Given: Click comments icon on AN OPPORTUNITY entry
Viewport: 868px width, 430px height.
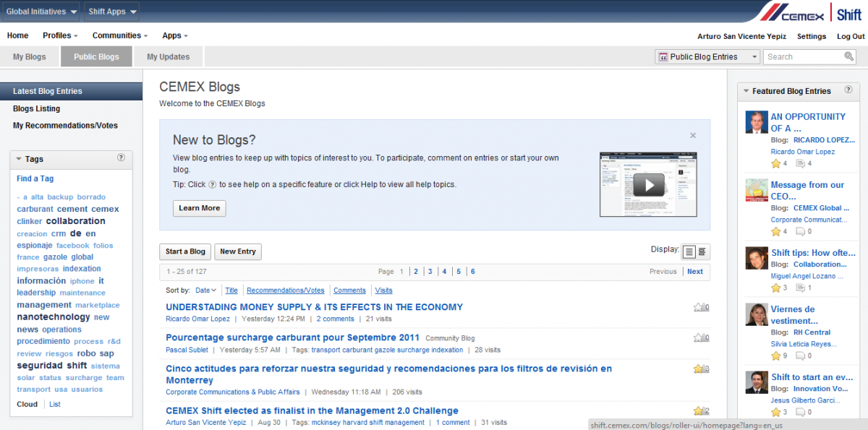Looking at the screenshot, I should (800, 164).
